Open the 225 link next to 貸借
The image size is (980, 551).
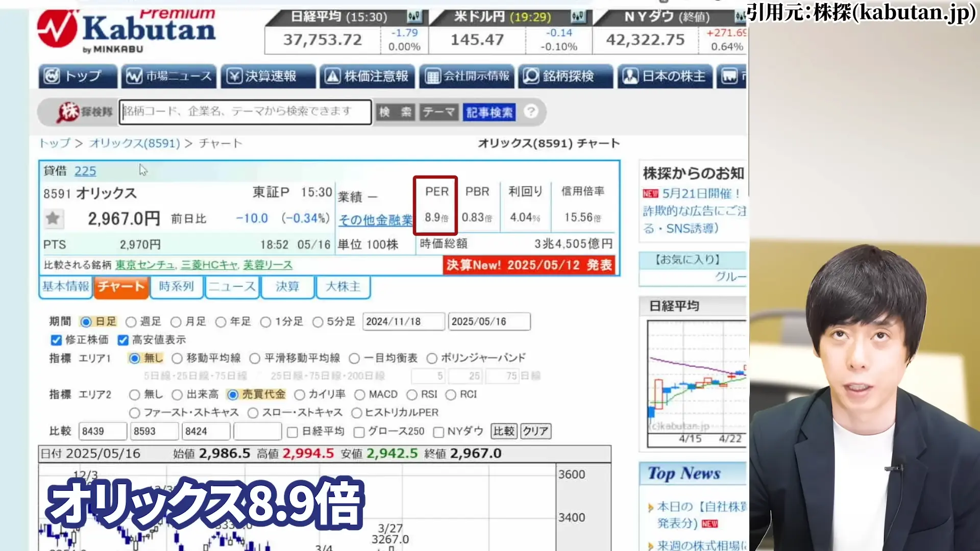(85, 171)
